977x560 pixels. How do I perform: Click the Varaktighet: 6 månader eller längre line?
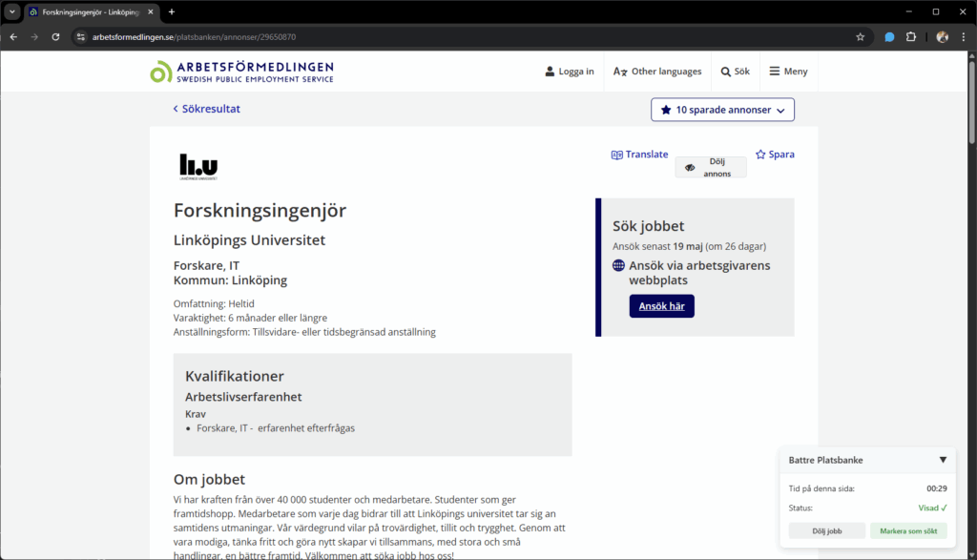click(x=250, y=318)
